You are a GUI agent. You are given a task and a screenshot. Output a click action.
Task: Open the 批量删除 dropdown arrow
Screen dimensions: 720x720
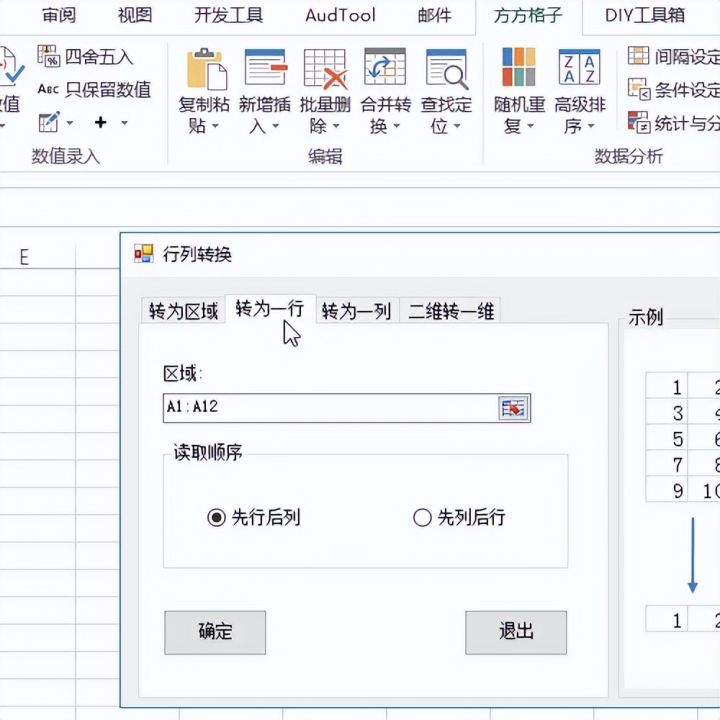(336, 126)
